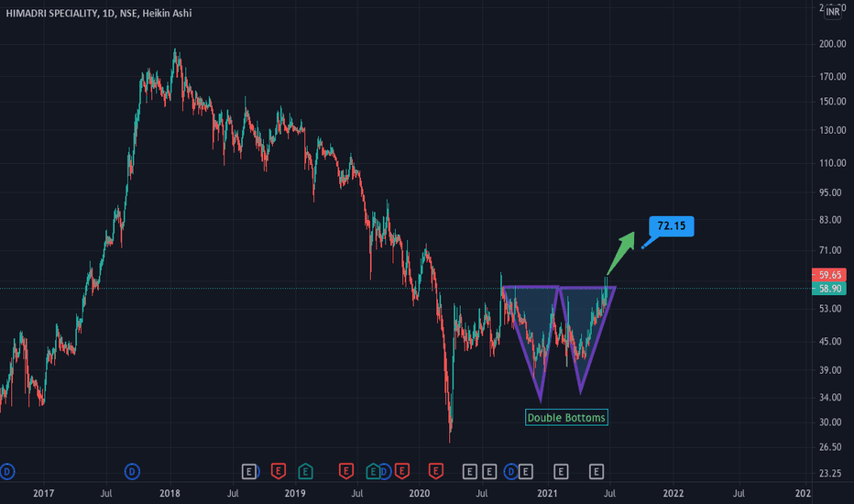Viewport: 854px width, 504px height.
Task: Click the white earnings marker just before Jul 2020
Action: (469, 471)
